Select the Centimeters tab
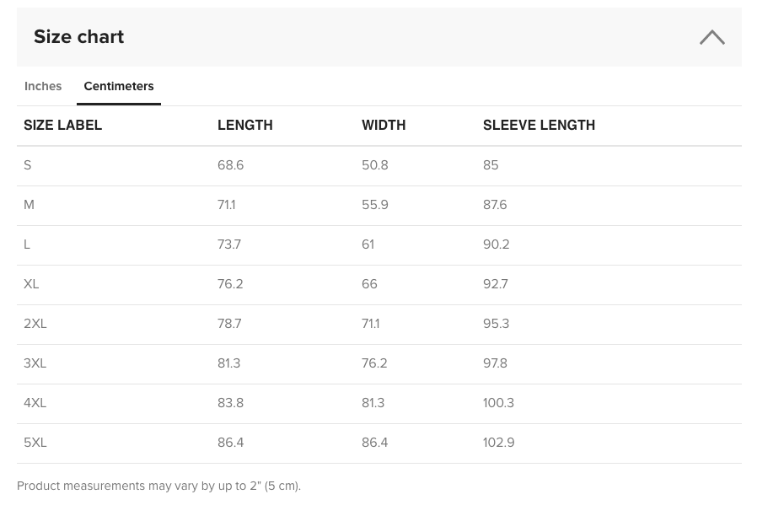 (119, 86)
